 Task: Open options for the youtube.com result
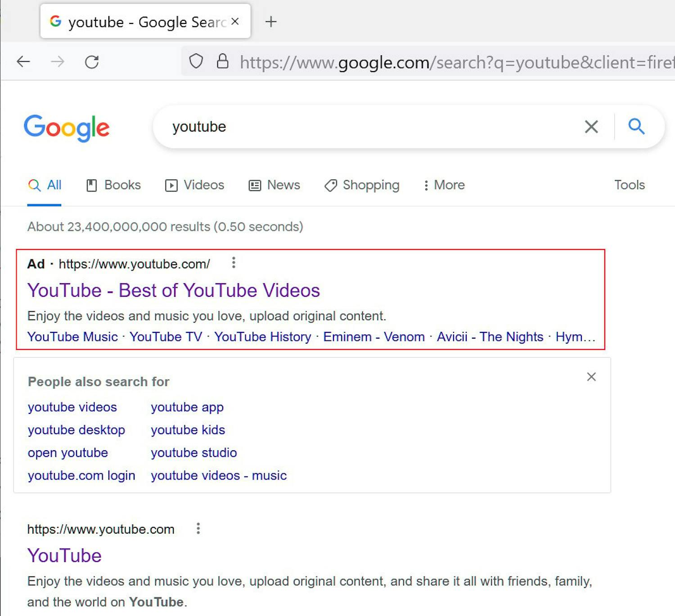[x=198, y=528]
